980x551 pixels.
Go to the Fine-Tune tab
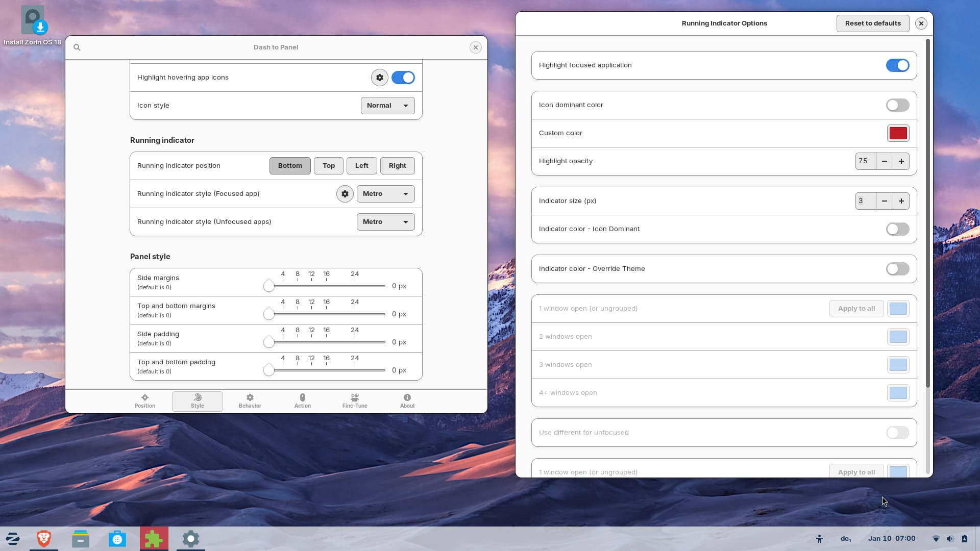coord(355,401)
